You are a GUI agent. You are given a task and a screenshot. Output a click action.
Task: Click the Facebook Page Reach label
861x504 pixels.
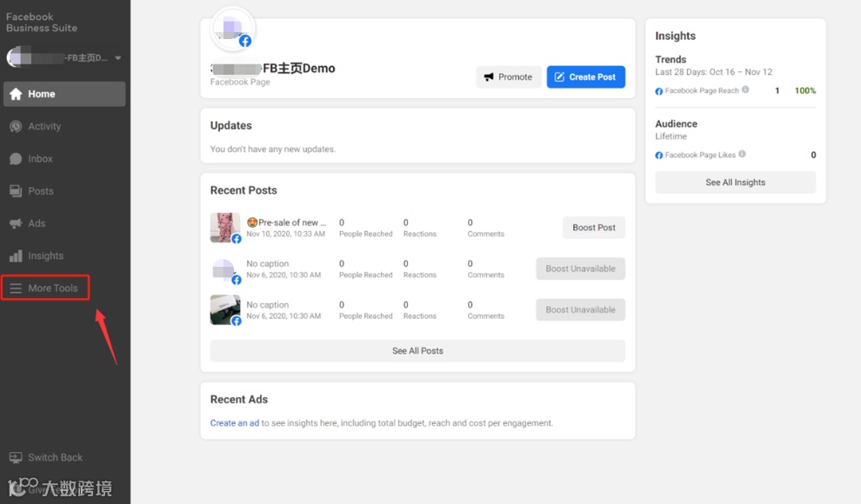pyautogui.click(x=702, y=90)
